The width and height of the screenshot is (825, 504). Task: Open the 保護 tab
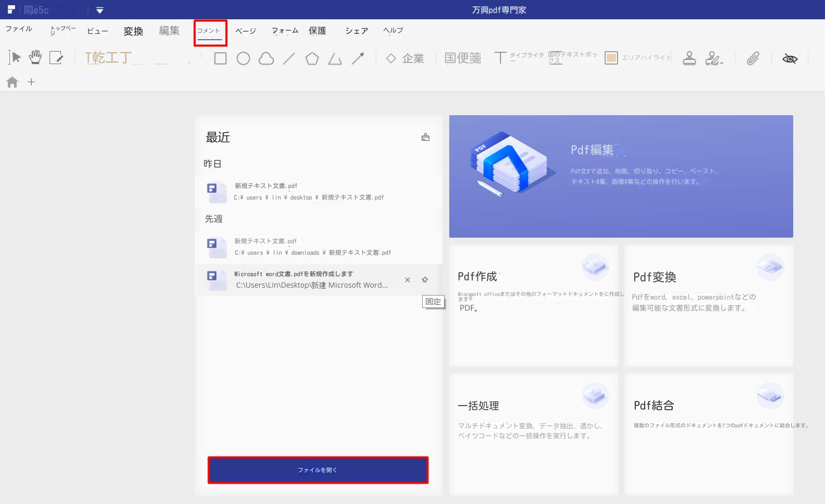[x=317, y=31]
